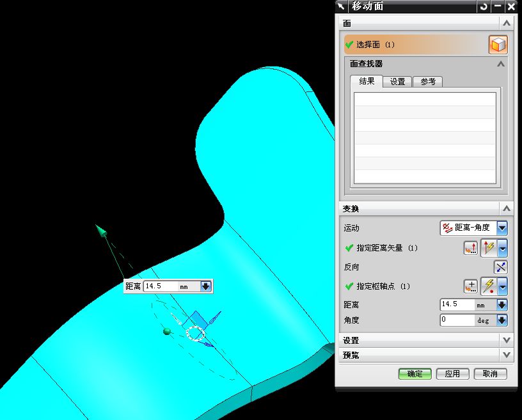Collapse the 变换 section
The width and height of the screenshot is (522, 420).
pos(507,208)
